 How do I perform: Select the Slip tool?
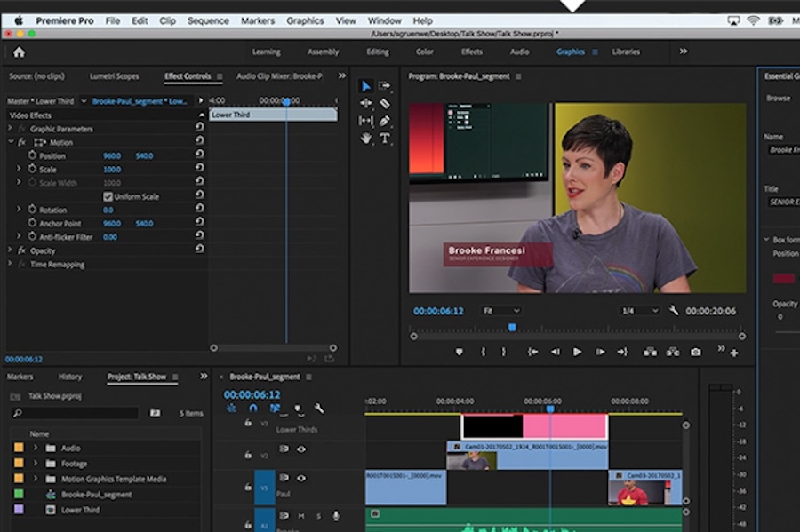366,121
